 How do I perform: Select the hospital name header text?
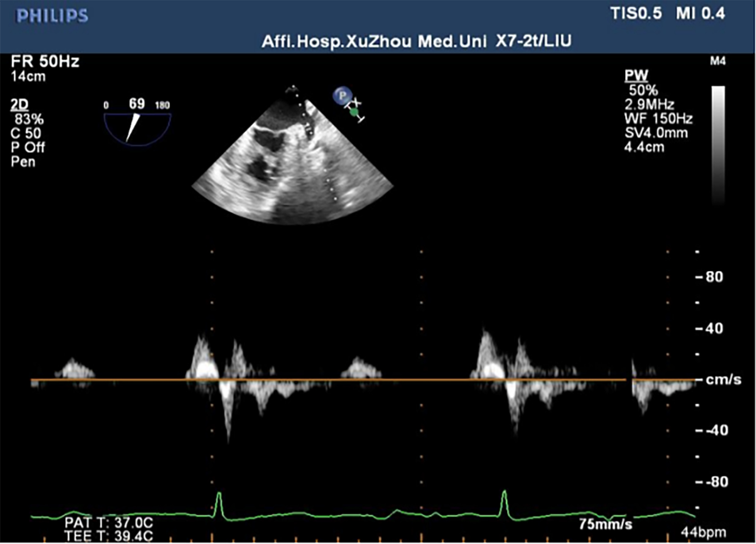click(374, 41)
